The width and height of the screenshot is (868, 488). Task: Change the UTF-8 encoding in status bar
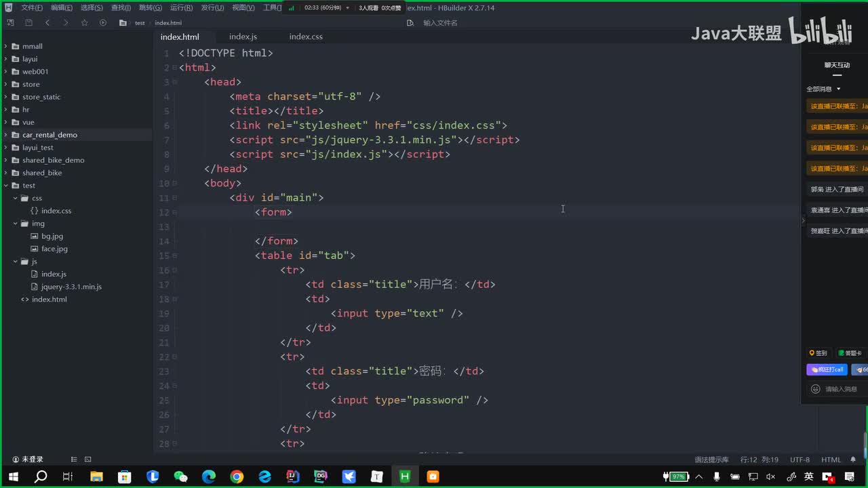(x=800, y=460)
